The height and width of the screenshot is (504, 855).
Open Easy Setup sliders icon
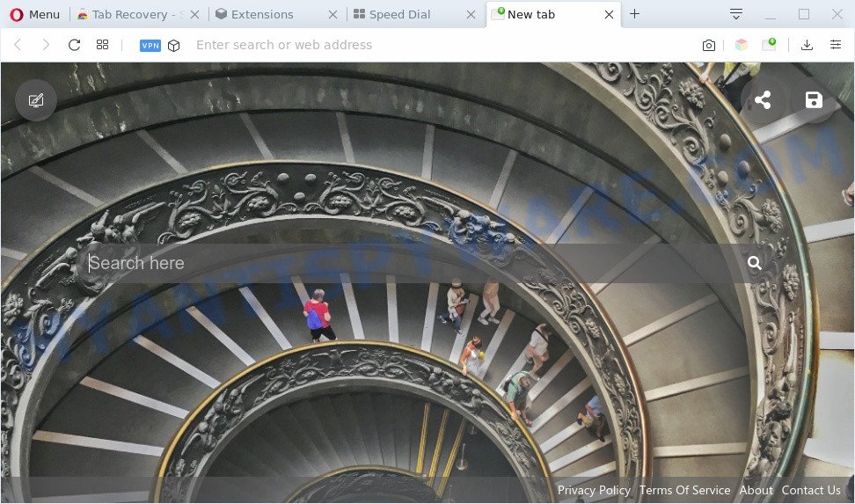tap(836, 45)
